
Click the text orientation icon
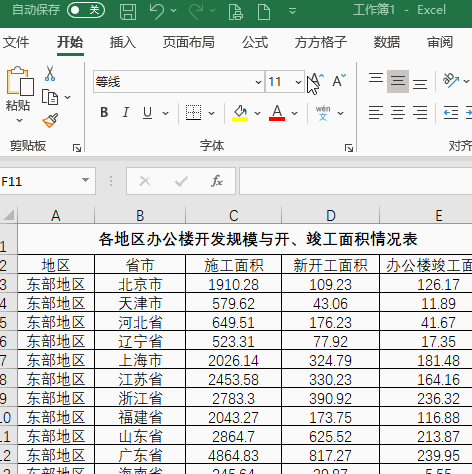(x=451, y=80)
